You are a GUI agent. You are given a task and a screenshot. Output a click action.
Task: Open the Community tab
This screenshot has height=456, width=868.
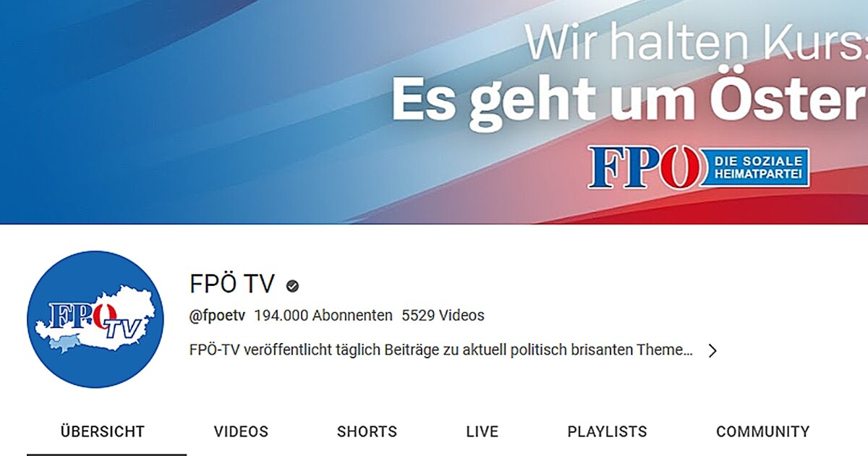pyautogui.click(x=762, y=432)
